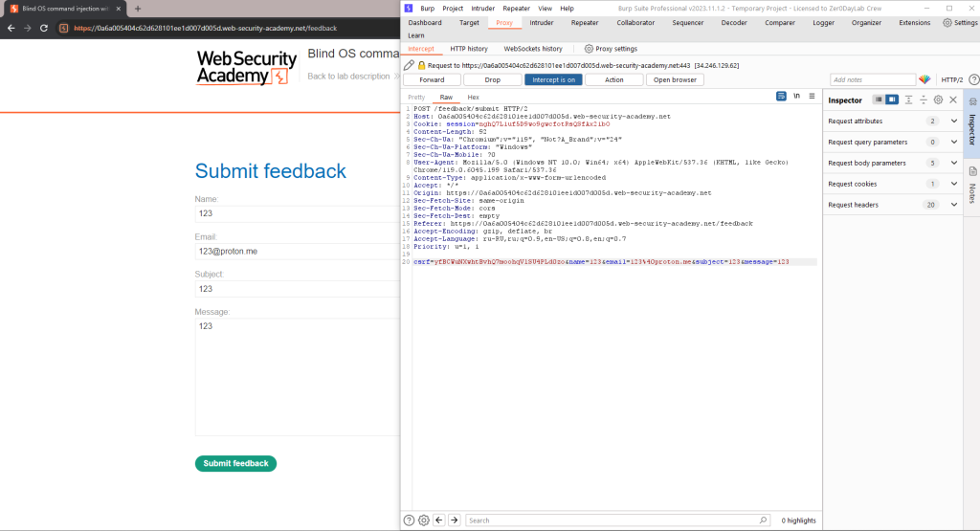
Task: Expand Request attributes section
Action: (953, 122)
